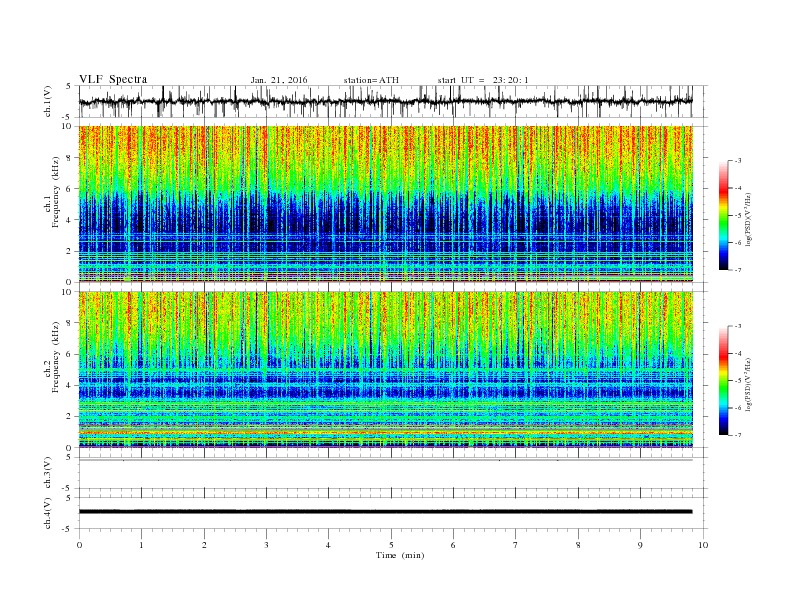Click the ch.1 spectrogram color bar
This screenshot has width=792, height=612.
(x=724, y=216)
